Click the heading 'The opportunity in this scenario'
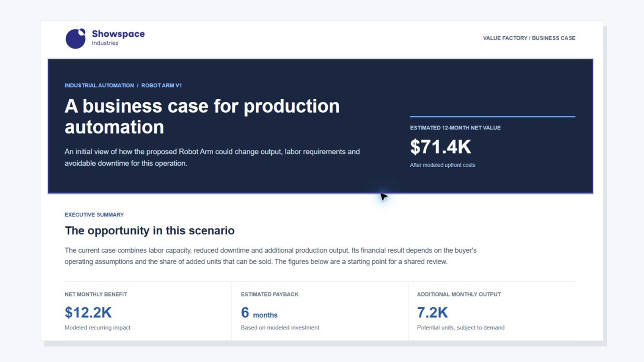Viewport: 644px width, 362px height. (x=149, y=230)
